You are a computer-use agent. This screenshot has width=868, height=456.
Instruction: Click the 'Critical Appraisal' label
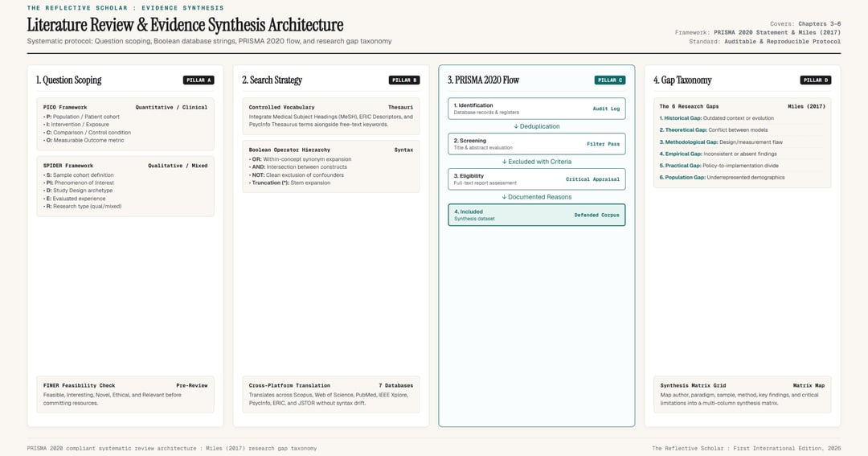click(593, 179)
